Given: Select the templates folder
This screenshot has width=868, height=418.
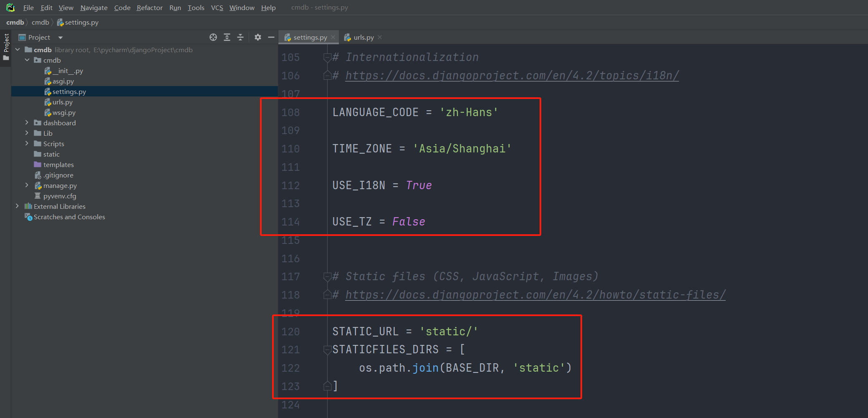Looking at the screenshot, I should tap(54, 165).
